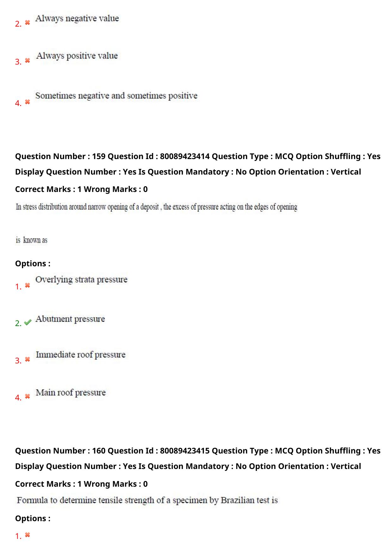Viewport: 392px width, 555px height.
Task: Click the Options label under question 159
Action: pos(33,263)
